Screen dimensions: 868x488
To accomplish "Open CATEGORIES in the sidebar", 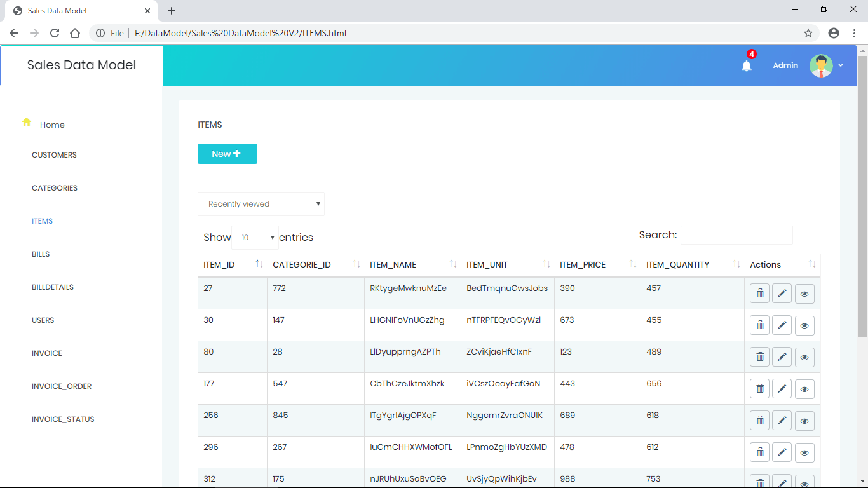I will 55,188.
